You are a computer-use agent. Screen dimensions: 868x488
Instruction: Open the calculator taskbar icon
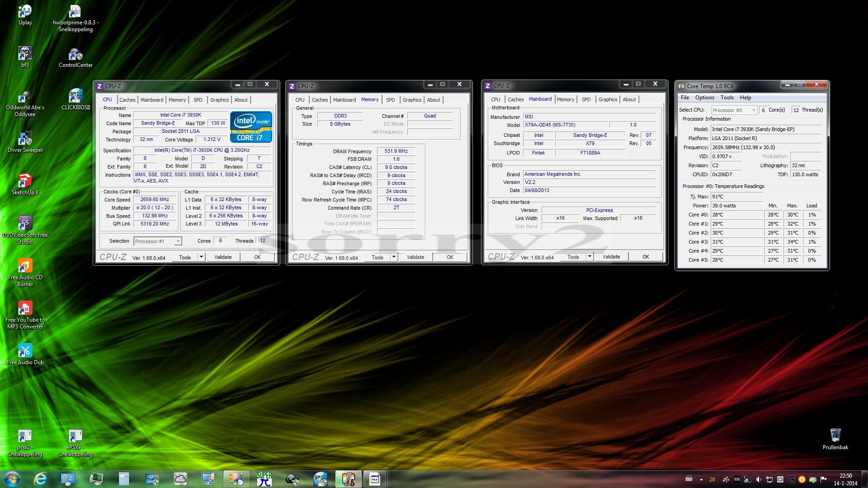pyautogui.click(x=124, y=479)
